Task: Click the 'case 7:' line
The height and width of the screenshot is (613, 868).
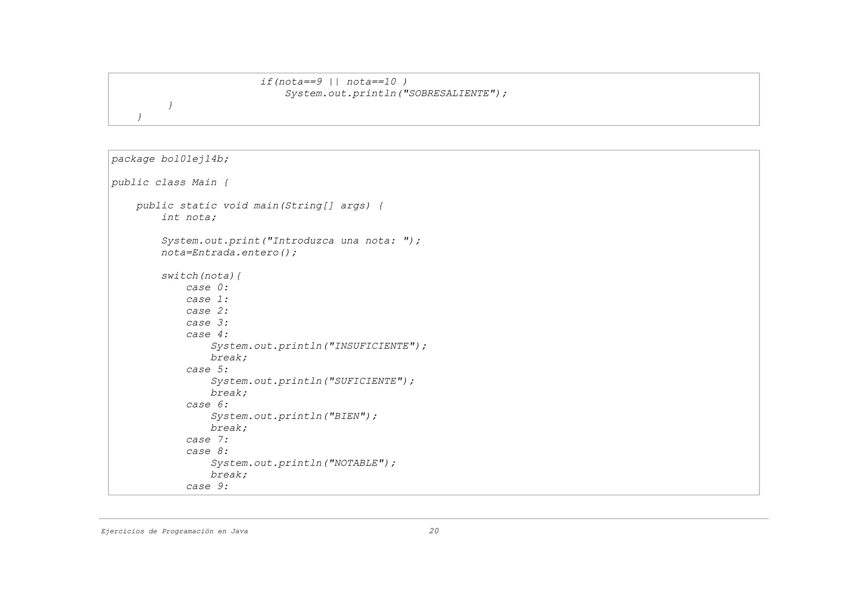Action: pos(207,440)
